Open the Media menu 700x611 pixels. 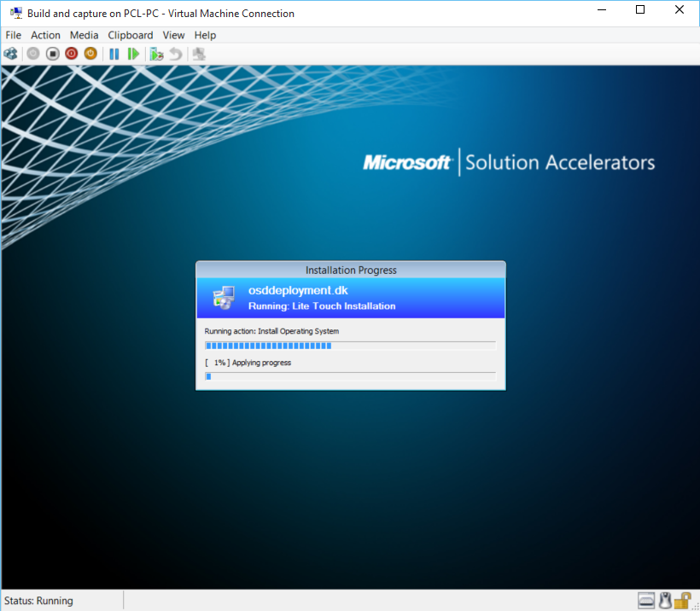coord(84,35)
